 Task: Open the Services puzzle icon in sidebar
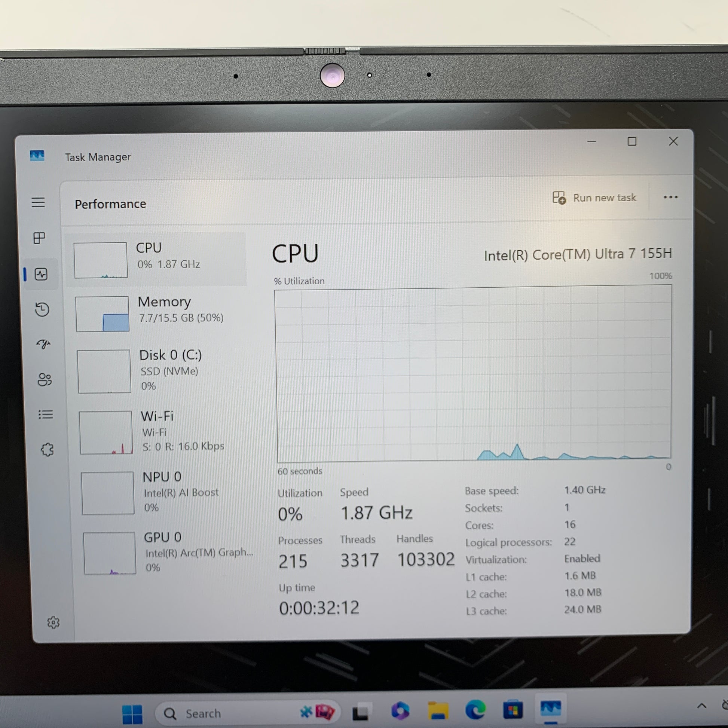point(47,450)
